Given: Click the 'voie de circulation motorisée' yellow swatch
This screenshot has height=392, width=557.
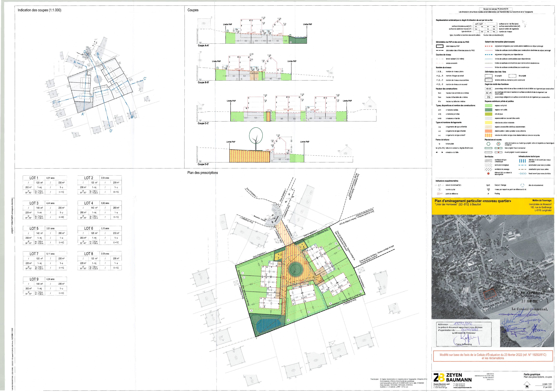Looking at the screenshot, I should pos(488,122).
